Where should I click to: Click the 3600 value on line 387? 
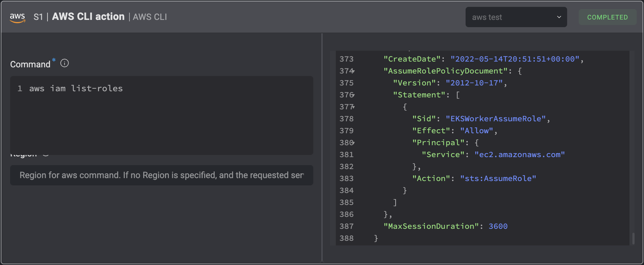click(x=498, y=226)
